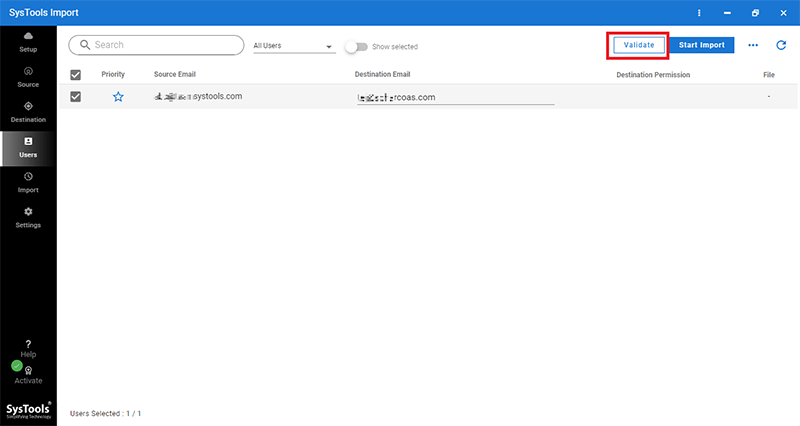The image size is (800, 426).
Task: Open the All Users filter dropdown
Action: (x=294, y=46)
